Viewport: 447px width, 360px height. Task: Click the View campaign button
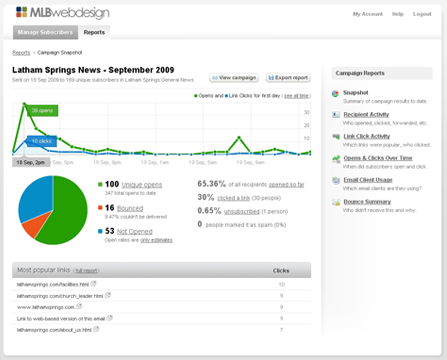pos(234,78)
